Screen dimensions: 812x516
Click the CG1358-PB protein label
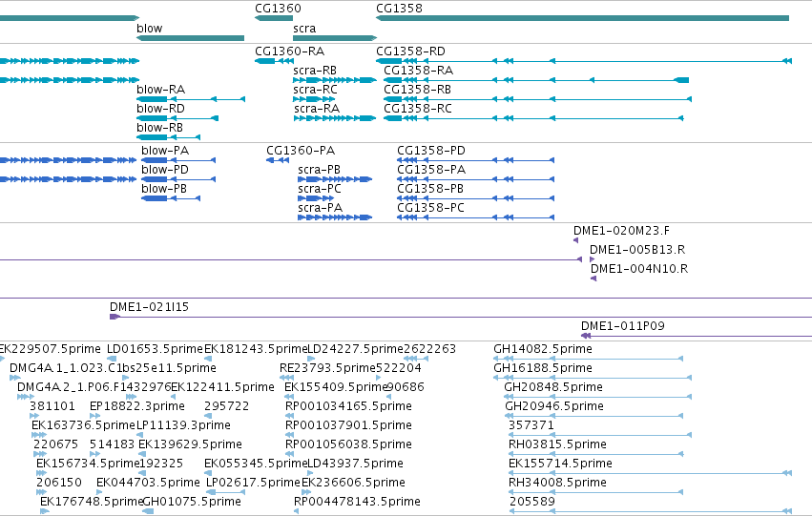(429, 189)
